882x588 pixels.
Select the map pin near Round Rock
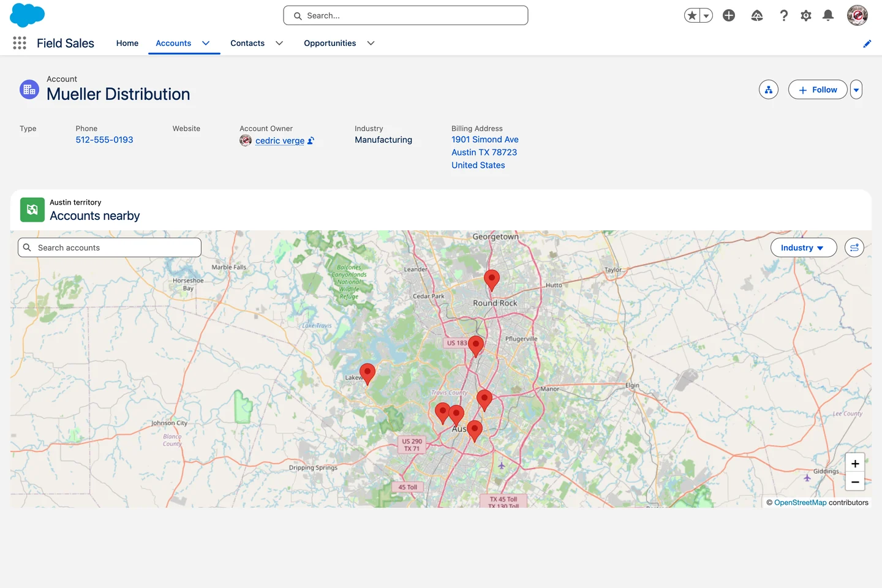point(492,280)
